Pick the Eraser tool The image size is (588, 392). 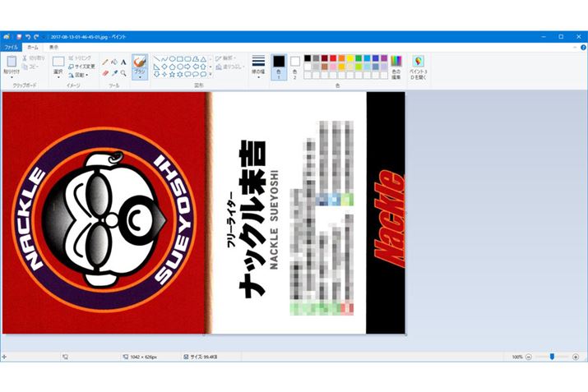(x=105, y=72)
